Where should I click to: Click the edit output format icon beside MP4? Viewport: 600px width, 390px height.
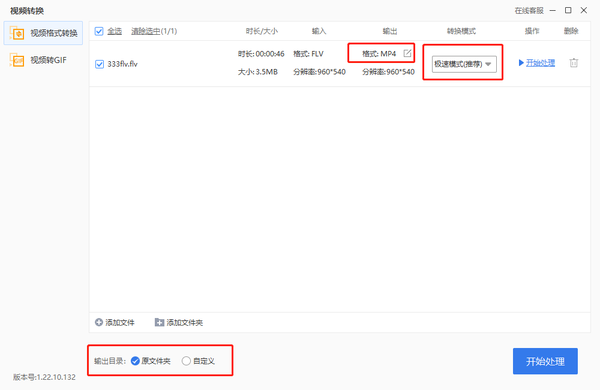(x=407, y=53)
